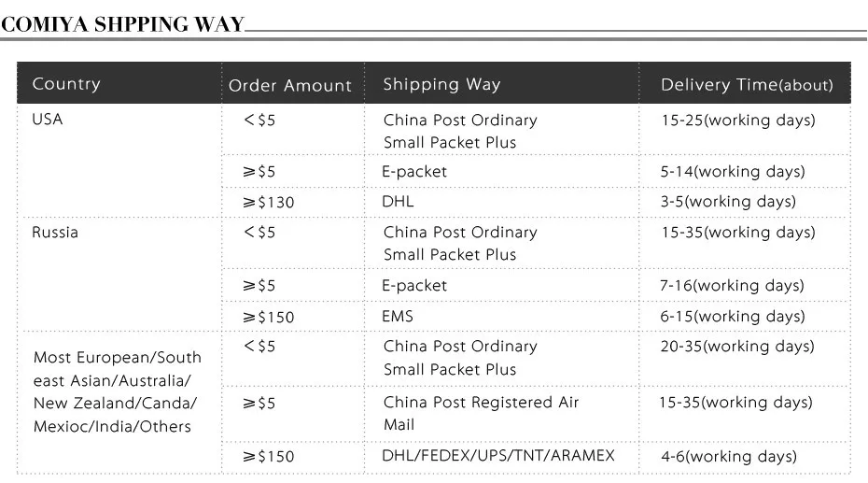The height and width of the screenshot is (483, 868).
Task: Click the Order Amount column header
Action: click(x=290, y=86)
